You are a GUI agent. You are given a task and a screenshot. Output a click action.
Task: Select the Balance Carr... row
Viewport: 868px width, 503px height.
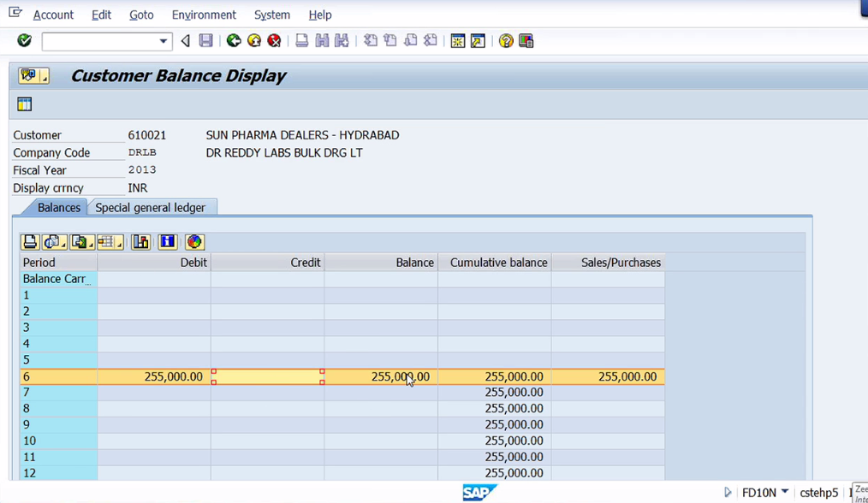point(58,279)
